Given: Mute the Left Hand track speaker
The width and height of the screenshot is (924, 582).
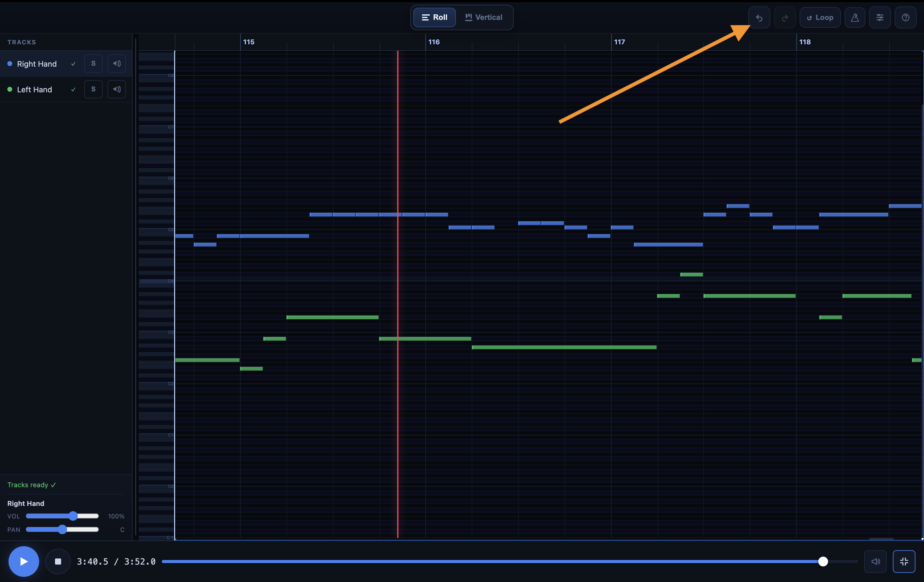Looking at the screenshot, I should tap(117, 90).
